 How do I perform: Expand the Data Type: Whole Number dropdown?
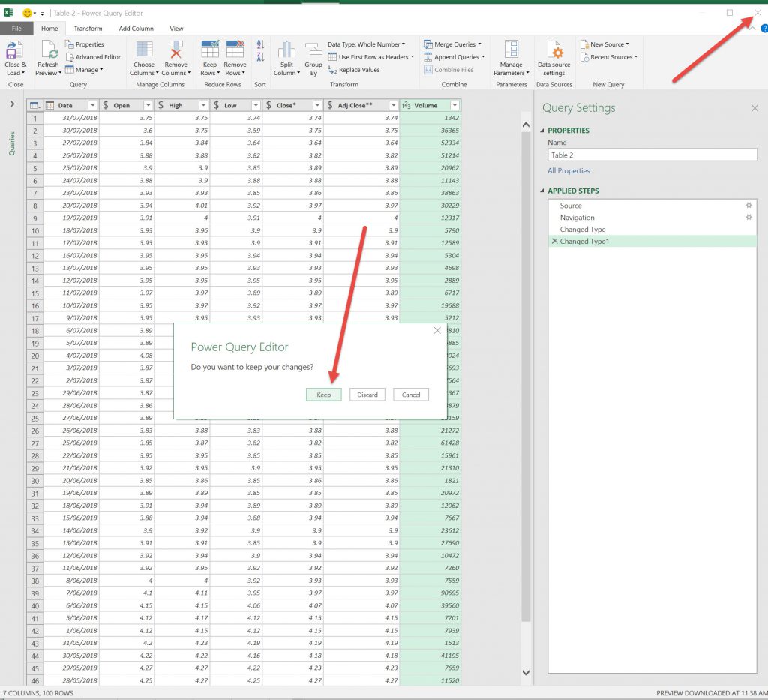366,44
